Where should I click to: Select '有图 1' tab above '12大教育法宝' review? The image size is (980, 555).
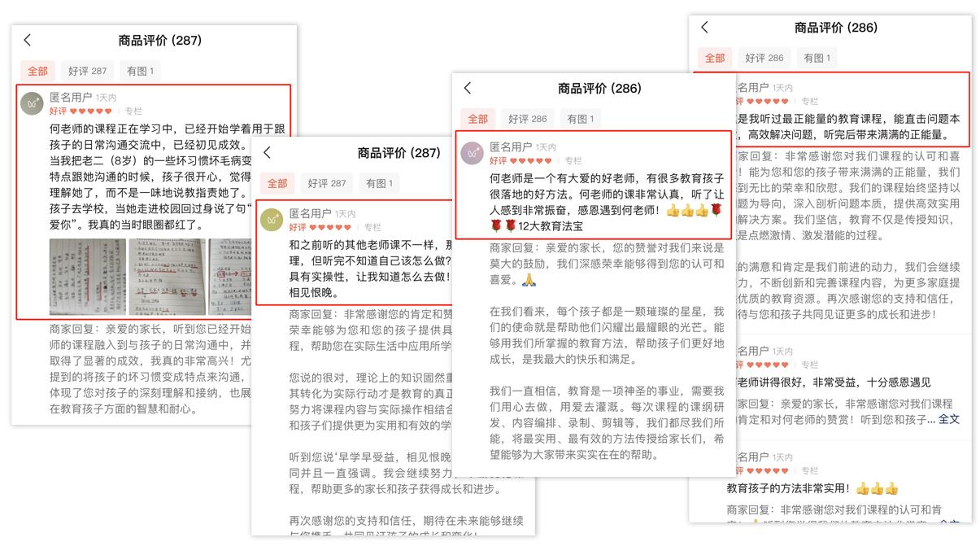[580, 119]
